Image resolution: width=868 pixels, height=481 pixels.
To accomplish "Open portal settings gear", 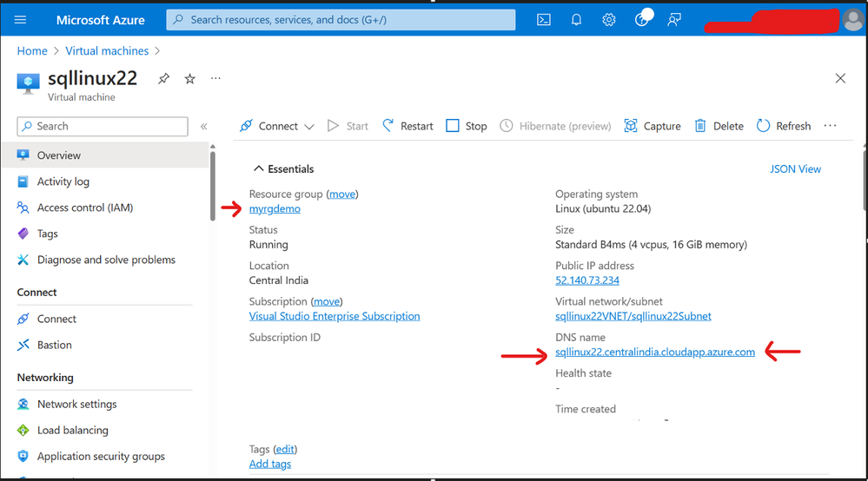I will pyautogui.click(x=609, y=20).
